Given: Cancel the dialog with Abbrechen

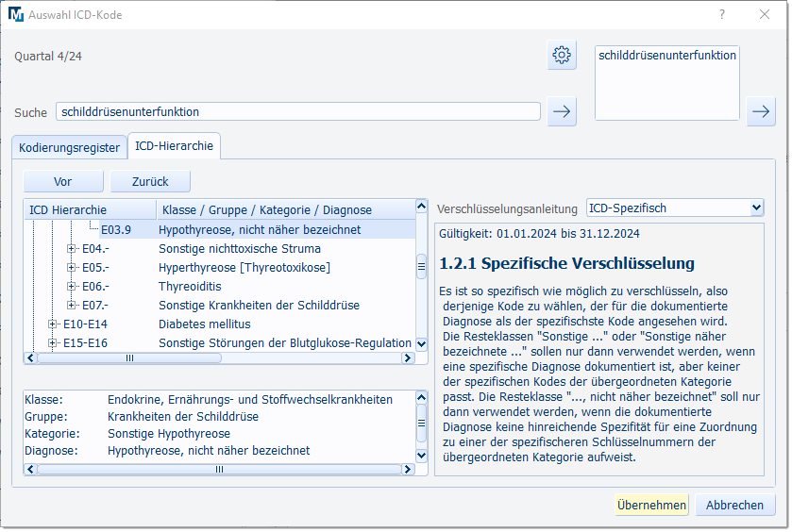Looking at the screenshot, I should click(734, 505).
